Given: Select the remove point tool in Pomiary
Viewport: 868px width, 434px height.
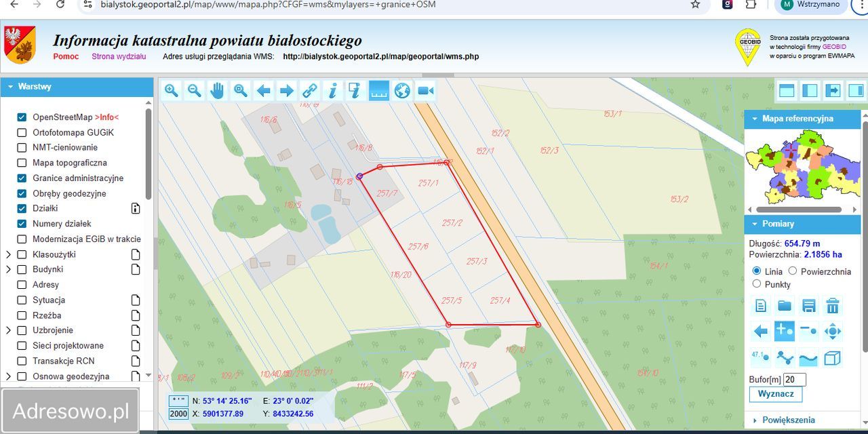Looking at the screenshot, I should [x=808, y=331].
